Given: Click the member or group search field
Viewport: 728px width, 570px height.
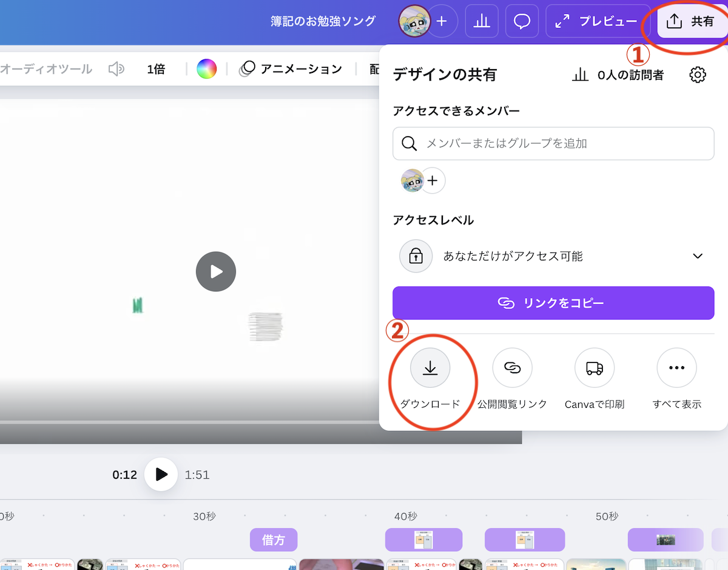Looking at the screenshot, I should click(x=553, y=144).
